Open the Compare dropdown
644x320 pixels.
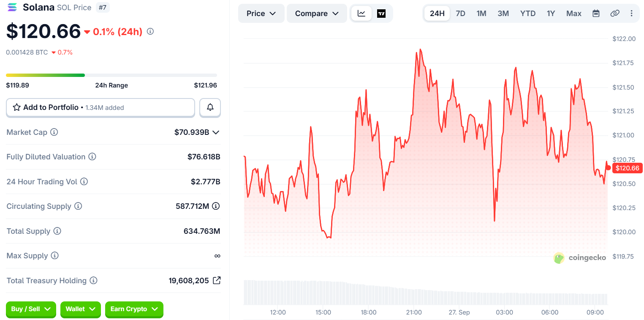pyautogui.click(x=317, y=14)
